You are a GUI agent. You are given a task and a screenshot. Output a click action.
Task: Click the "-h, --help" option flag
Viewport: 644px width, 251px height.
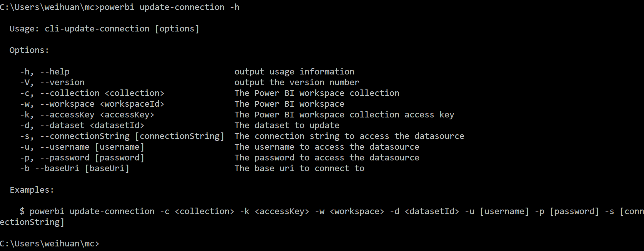(x=45, y=72)
